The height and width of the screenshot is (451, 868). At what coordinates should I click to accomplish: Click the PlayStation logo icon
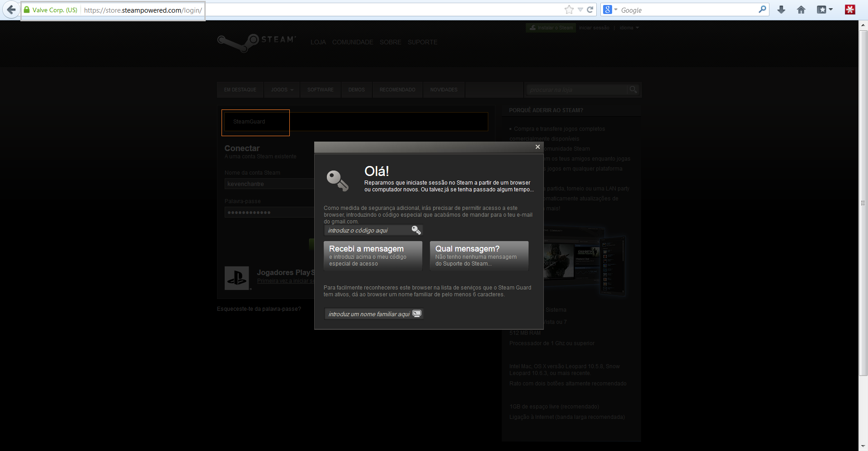(237, 278)
